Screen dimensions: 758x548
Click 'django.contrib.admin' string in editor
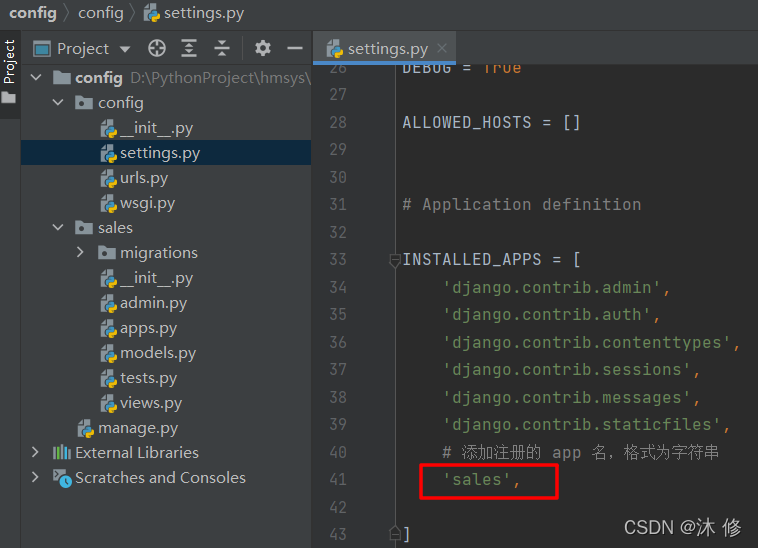[x=552, y=288]
